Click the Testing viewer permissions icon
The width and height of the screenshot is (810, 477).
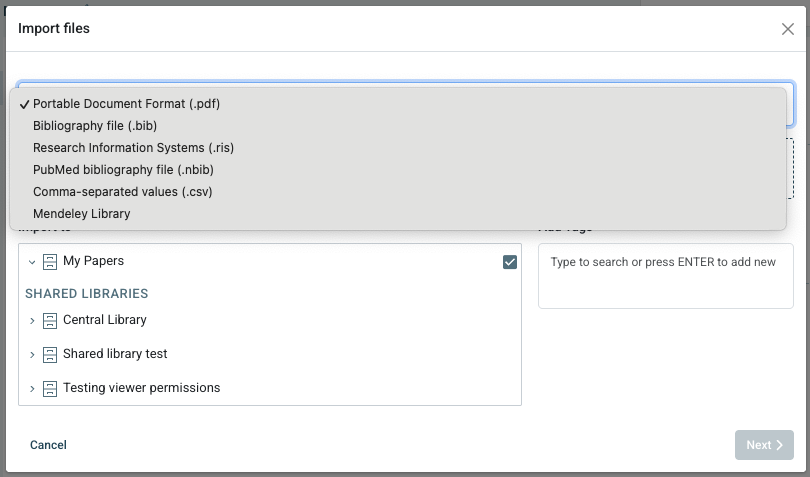(x=50, y=389)
